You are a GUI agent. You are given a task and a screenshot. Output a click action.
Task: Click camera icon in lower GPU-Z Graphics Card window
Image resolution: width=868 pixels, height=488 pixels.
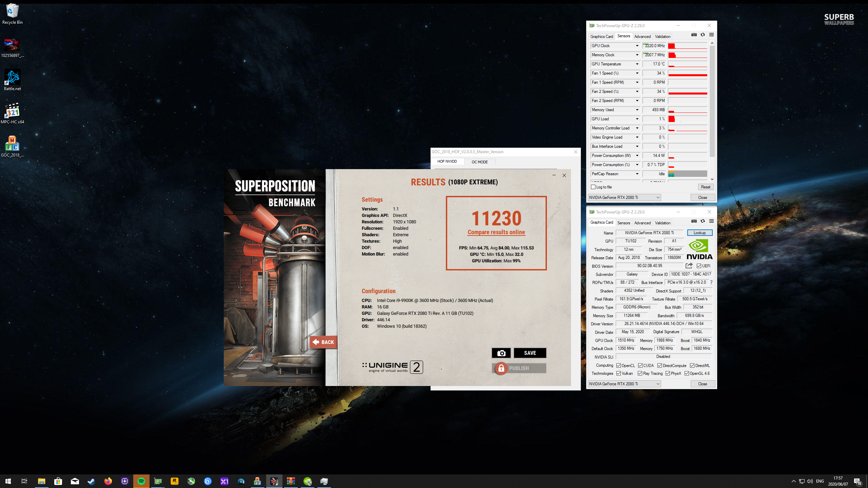click(694, 221)
